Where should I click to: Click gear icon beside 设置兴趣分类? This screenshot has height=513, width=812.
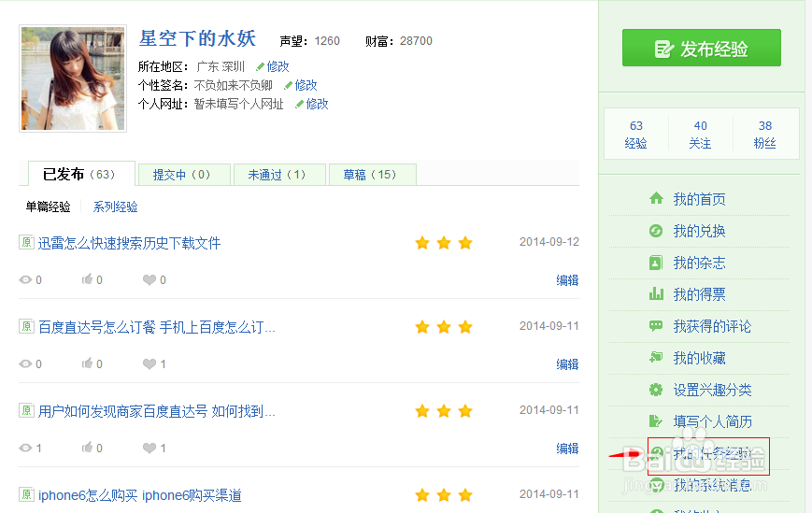pyautogui.click(x=656, y=390)
